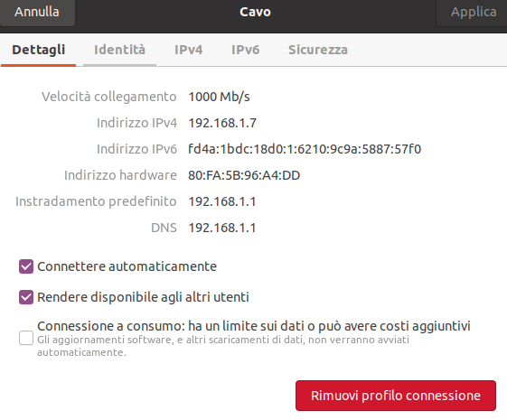507x420 pixels.
Task: Select the Instradamento predefinito value 192.168.1.1
Action: [222, 201]
